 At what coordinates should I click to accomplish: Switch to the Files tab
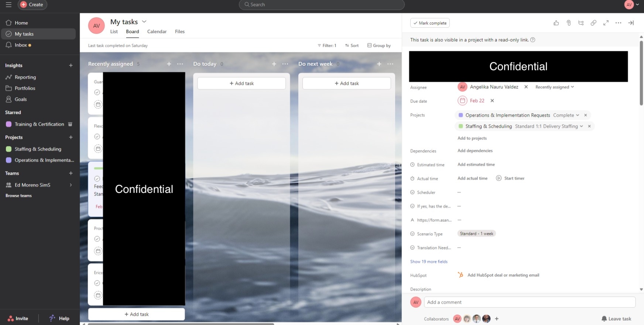click(x=180, y=32)
